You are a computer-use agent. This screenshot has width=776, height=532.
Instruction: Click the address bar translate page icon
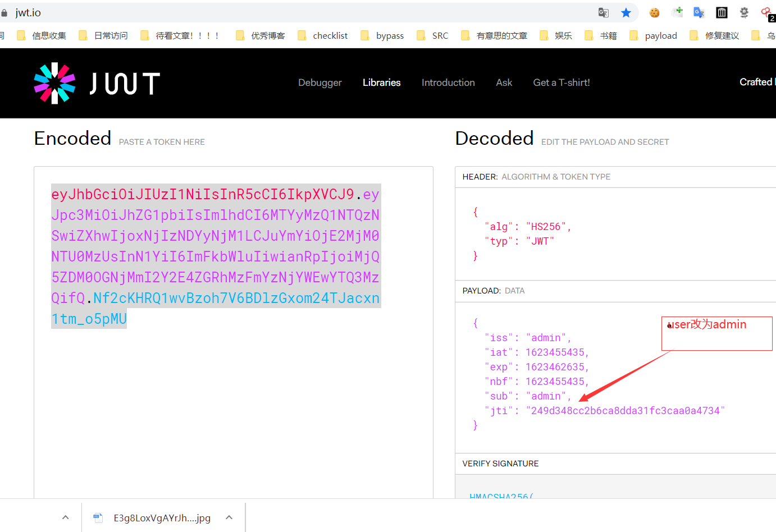click(x=604, y=12)
